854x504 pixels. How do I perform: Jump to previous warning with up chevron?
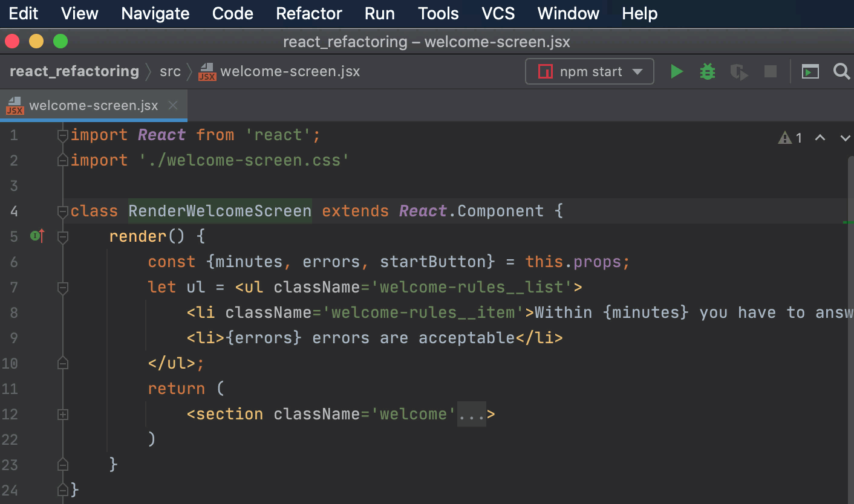click(820, 138)
